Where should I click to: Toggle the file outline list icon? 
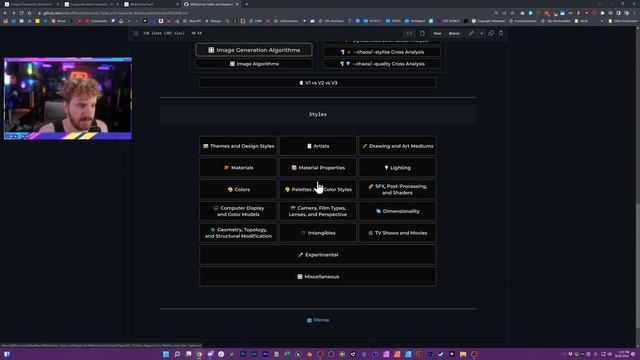(x=136, y=33)
